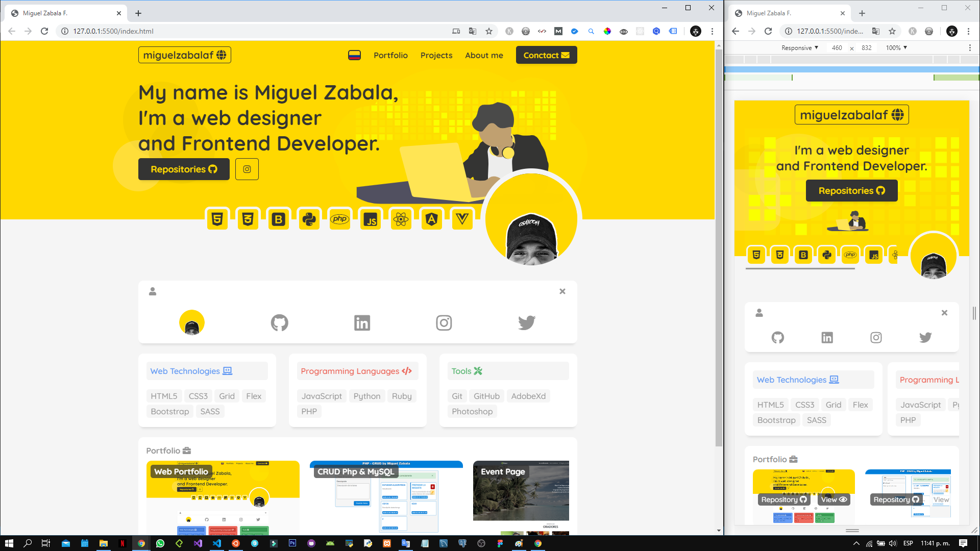Image resolution: width=980 pixels, height=551 pixels.
Task: Click the Contact button in navigation bar
Action: 547,55
